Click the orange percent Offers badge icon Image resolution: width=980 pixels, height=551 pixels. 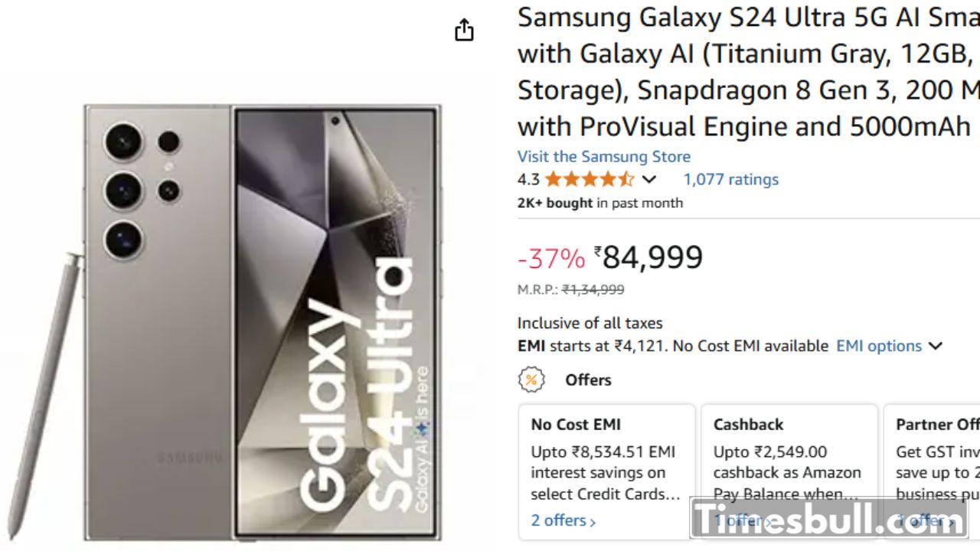click(531, 380)
